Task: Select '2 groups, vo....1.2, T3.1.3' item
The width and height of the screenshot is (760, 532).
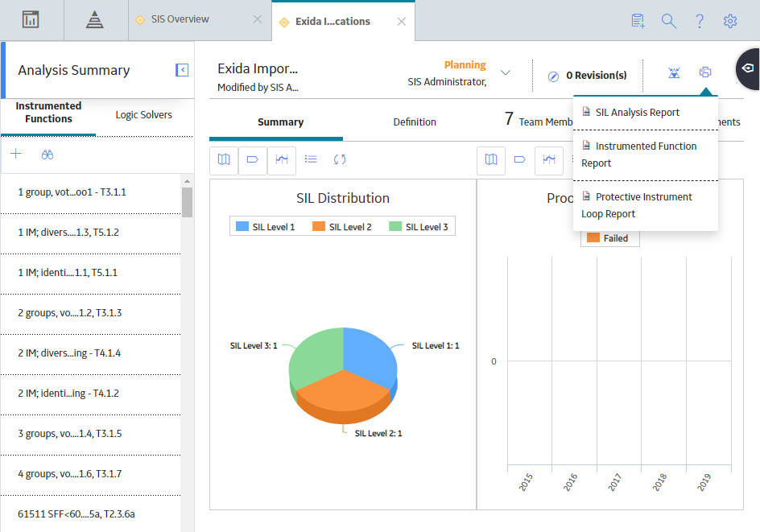Action: 91,313
